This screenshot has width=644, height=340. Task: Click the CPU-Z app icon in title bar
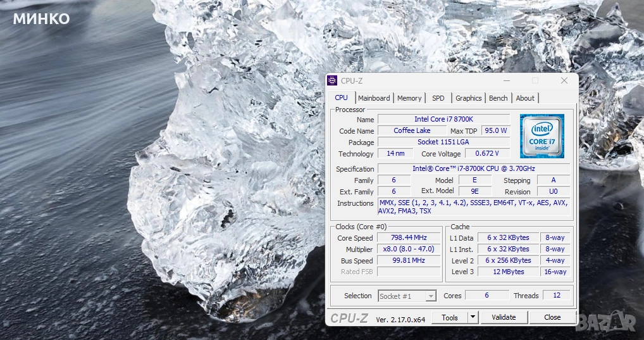(332, 80)
